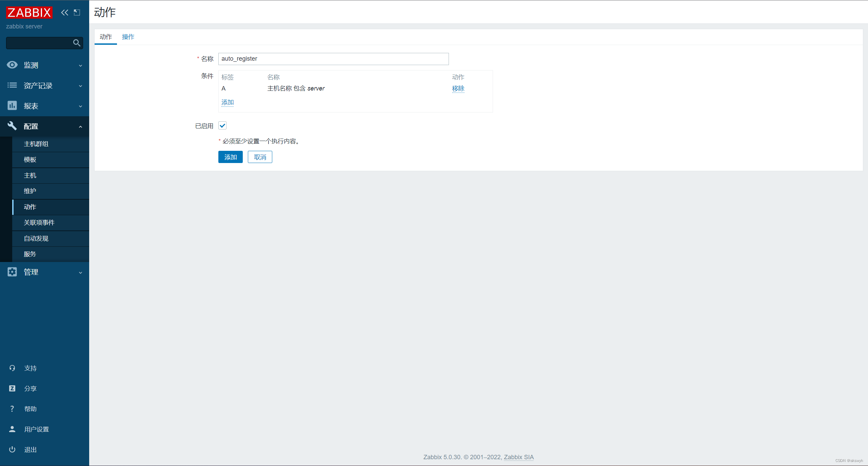Click the 支持 link text

click(31, 368)
